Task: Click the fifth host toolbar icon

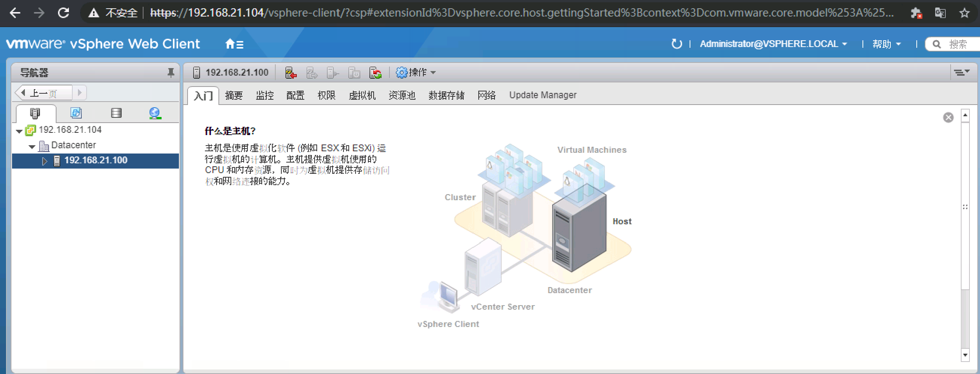Action: pos(376,72)
